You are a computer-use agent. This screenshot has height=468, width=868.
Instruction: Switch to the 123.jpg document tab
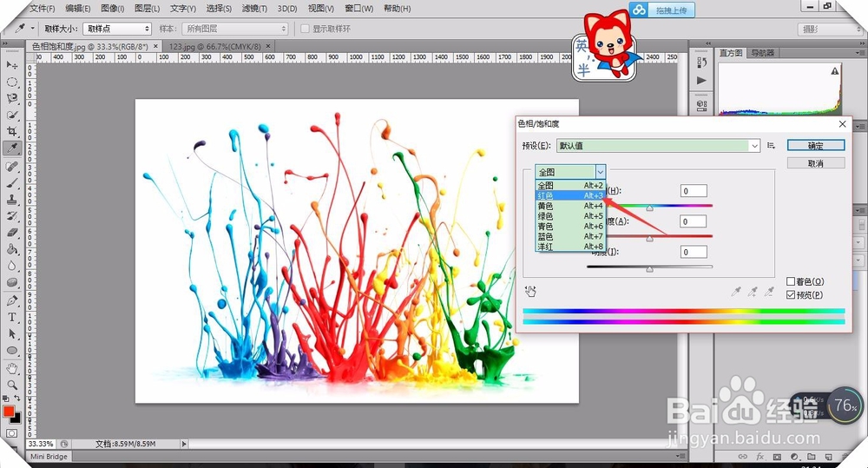click(214, 47)
